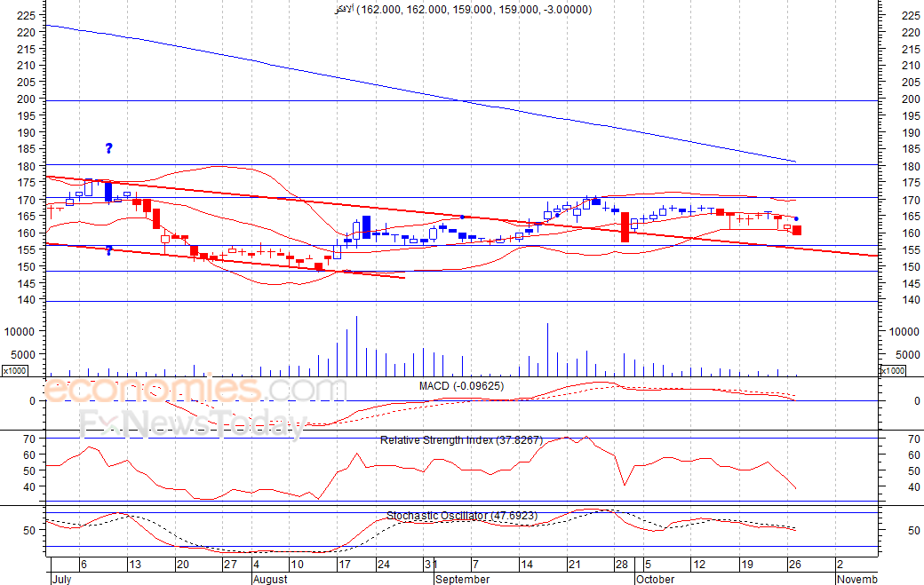Select the MACD (-0.09625) indicator label
Image resolution: width=924 pixels, height=585 pixels.
pyautogui.click(x=461, y=386)
